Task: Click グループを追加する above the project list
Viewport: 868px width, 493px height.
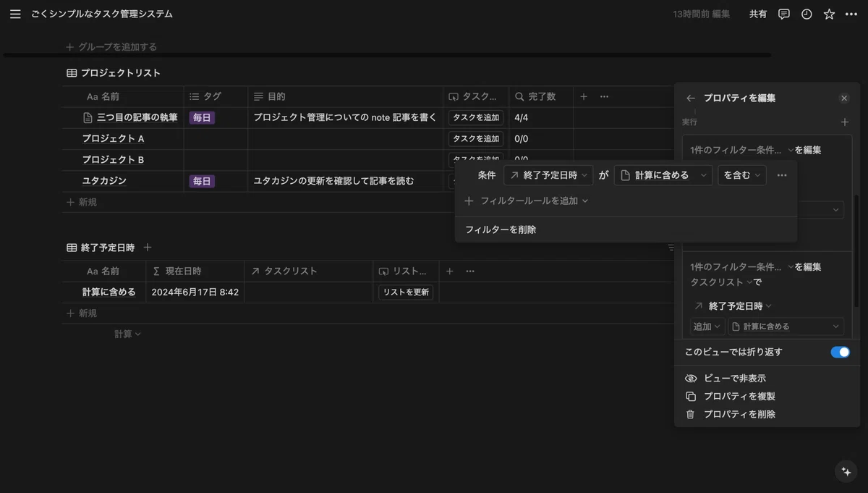Action: (111, 47)
